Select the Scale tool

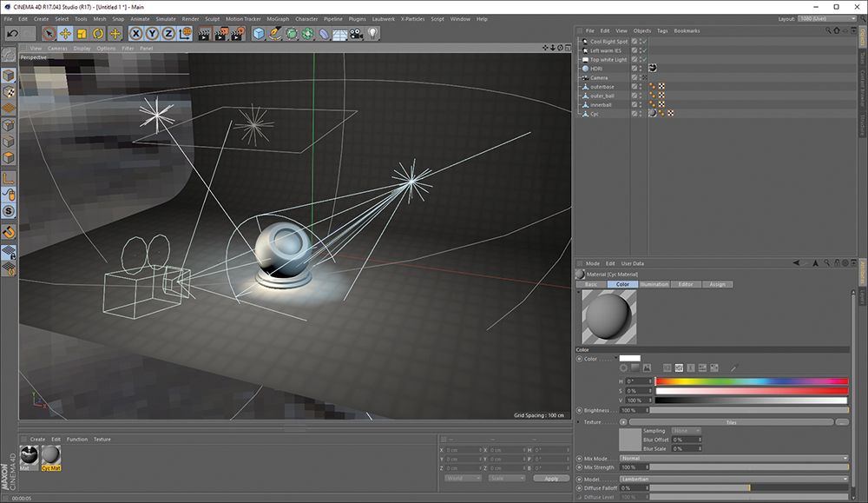tap(80, 35)
